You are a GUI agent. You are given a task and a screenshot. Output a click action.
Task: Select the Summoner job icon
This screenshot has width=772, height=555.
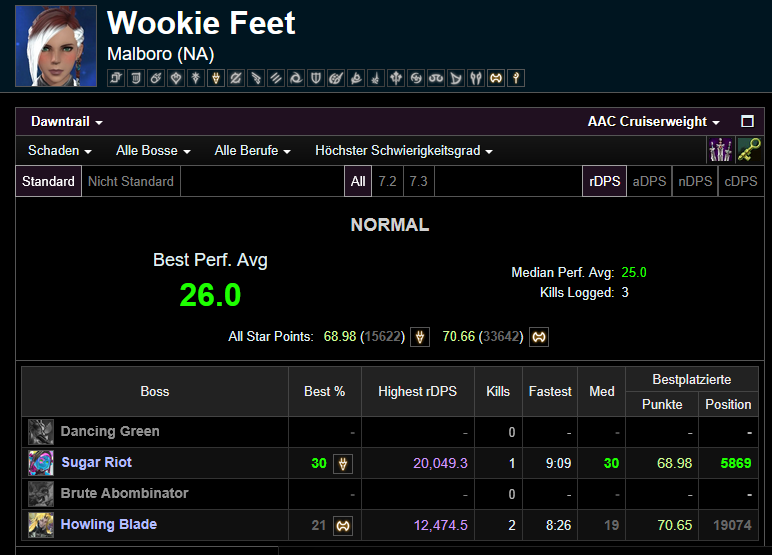coord(456,78)
